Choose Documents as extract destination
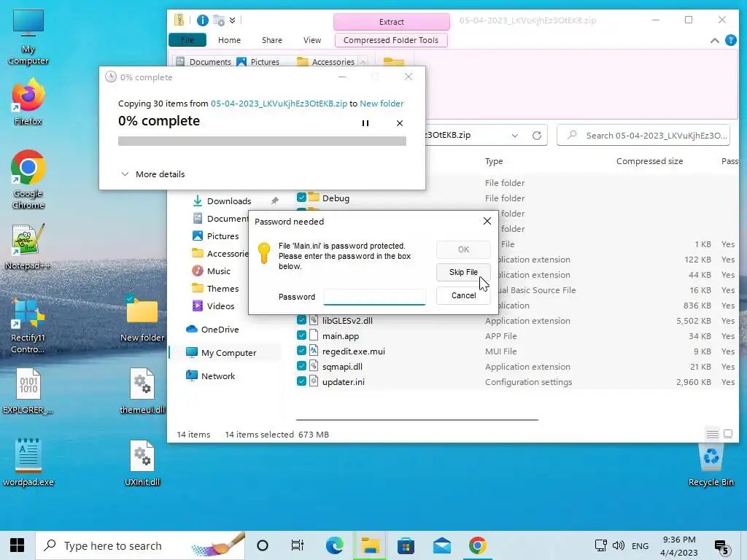The image size is (747, 560). [x=204, y=62]
